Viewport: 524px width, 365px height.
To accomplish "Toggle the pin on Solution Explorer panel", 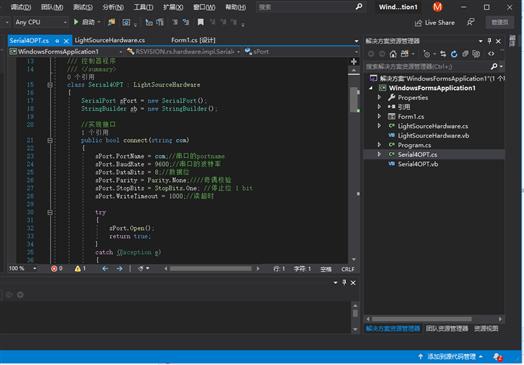I will (x=489, y=41).
